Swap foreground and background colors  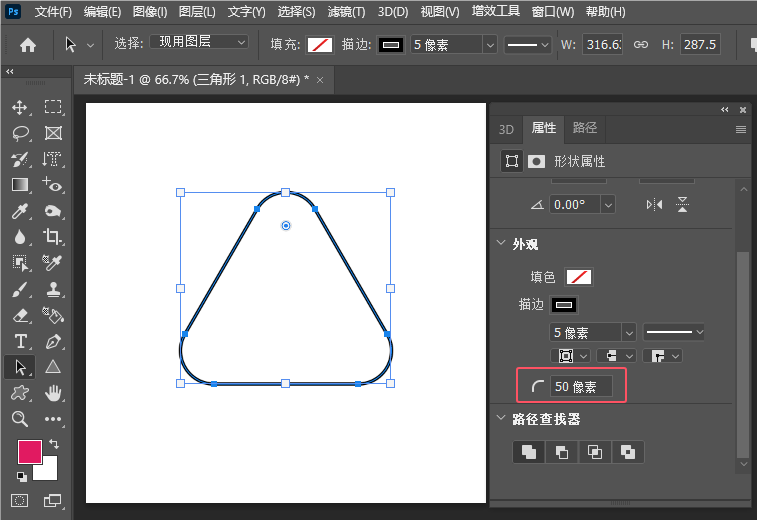54,444
